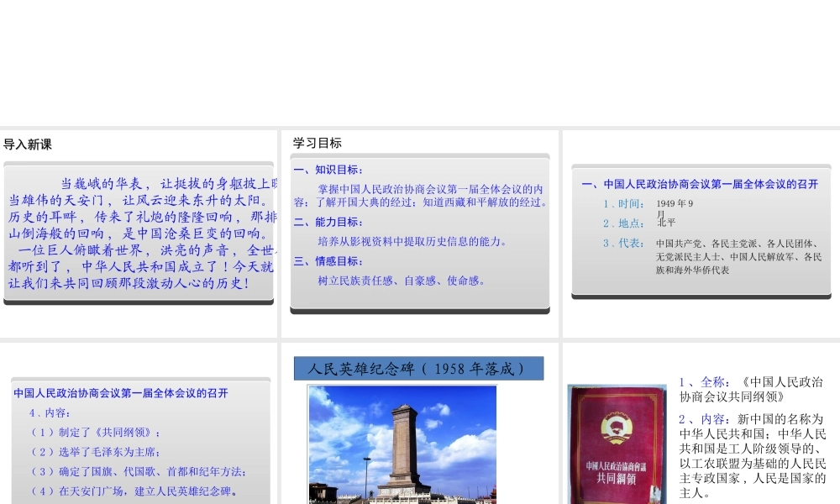Open the 导入新课 slide thumbnail
The width and height of the screenshot is (840, 504).
(139, 234)
